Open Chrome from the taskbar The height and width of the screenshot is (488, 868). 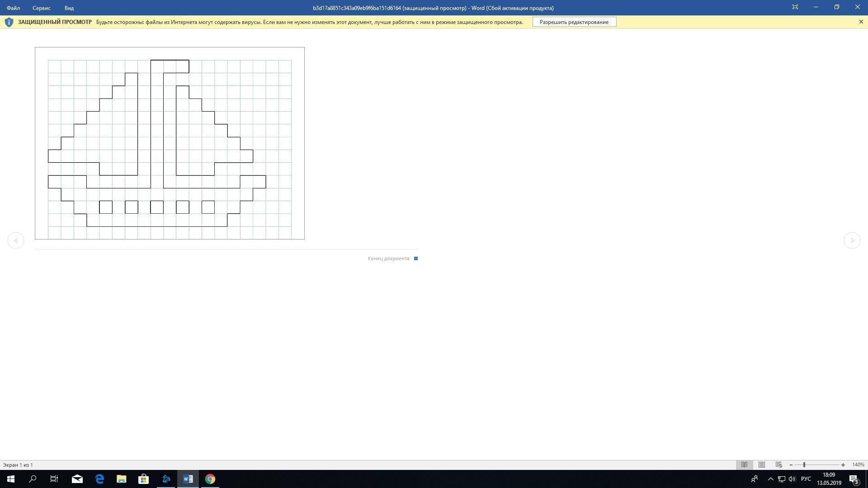(210, 479)
